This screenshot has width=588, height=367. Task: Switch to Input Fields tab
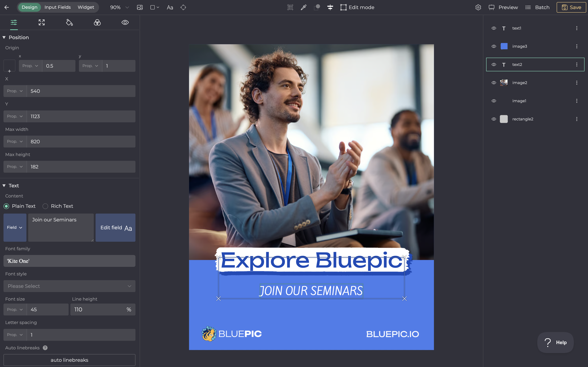point(58,7)
